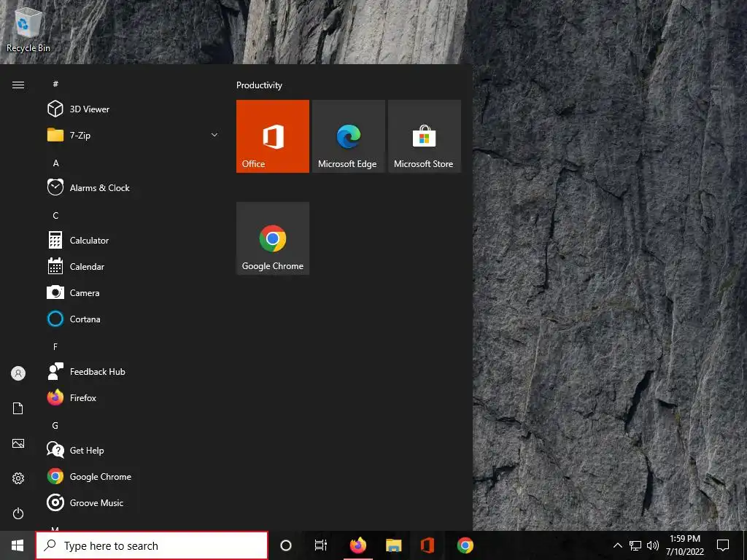Click the Productivity group title
The height and width of the screenshot is (560, 747).
259,85
